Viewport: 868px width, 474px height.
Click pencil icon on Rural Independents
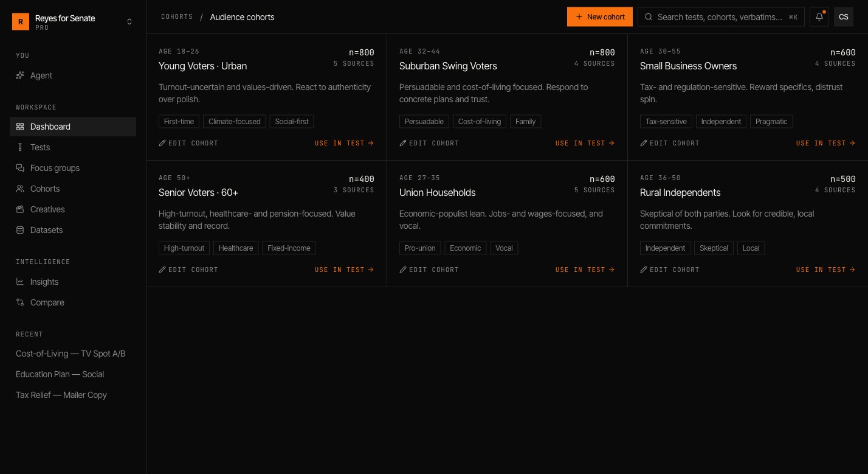[x=644, y=270]
